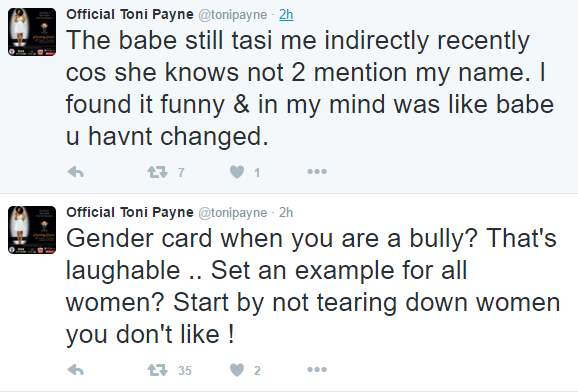Reply to the 'babe still tasi me' tweet
The image size is (578, 392).
click(76, 172)
